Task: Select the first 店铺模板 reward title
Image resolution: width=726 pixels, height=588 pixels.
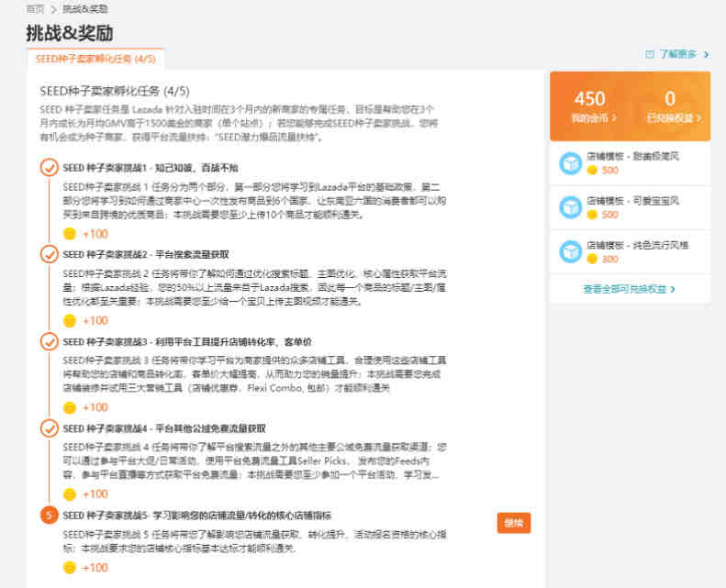Action: point(632,156)
